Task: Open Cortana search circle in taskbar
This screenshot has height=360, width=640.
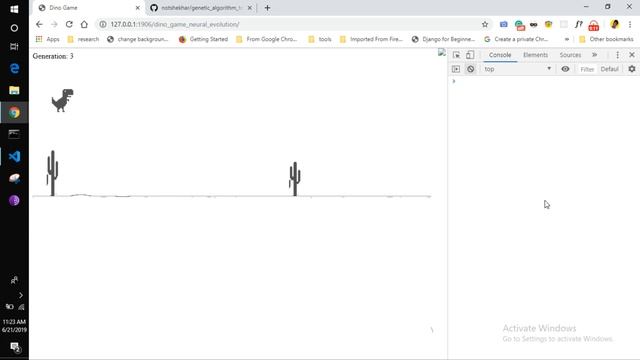Action: tap(14, 28)
